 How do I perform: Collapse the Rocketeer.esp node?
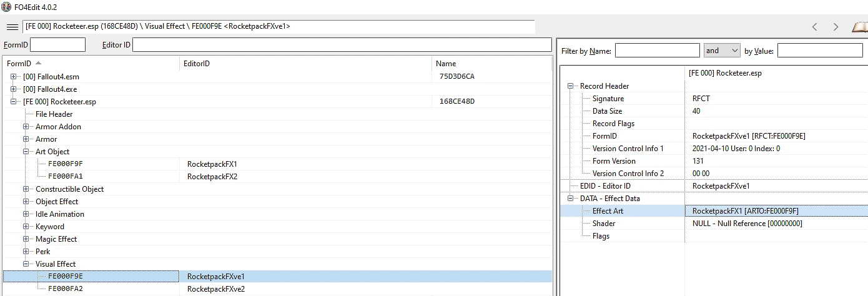(x=14, y=102)
